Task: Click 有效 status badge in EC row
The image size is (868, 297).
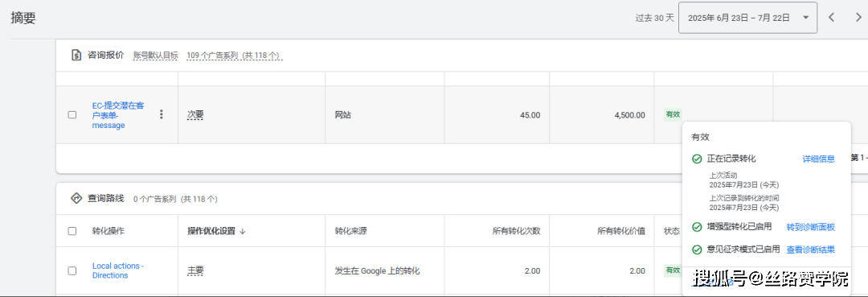Action: (x=673, y=115)
